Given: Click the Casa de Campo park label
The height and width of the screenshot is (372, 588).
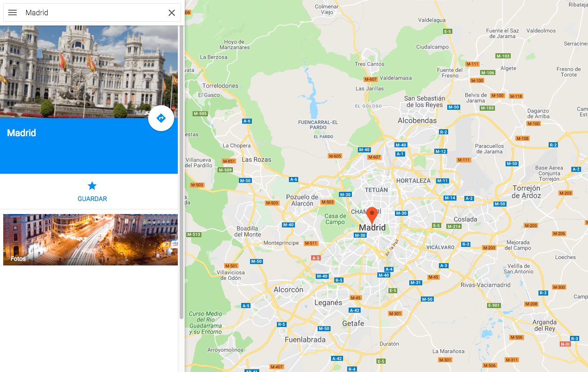Looking at the screenshot, I should click(x=335, y=219).
